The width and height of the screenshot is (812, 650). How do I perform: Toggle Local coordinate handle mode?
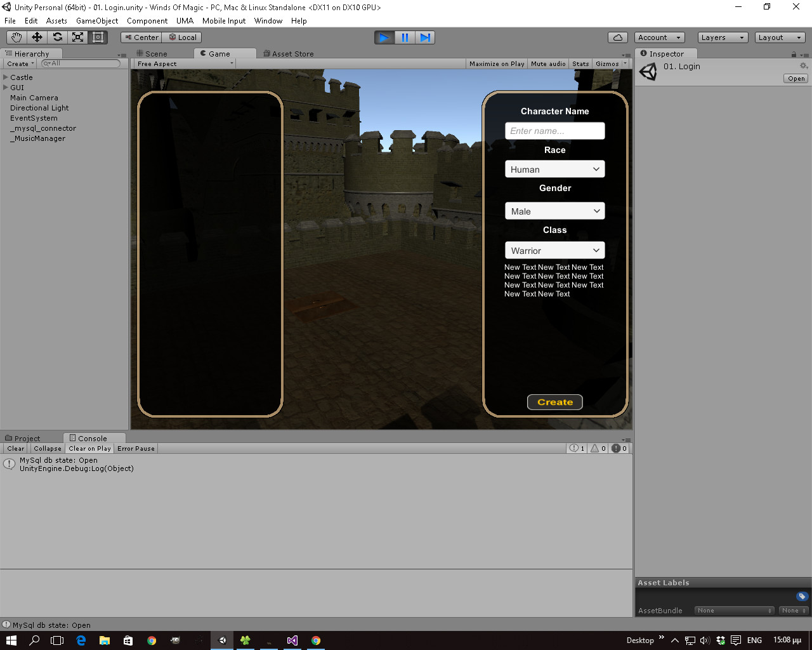tap(182, 37)
